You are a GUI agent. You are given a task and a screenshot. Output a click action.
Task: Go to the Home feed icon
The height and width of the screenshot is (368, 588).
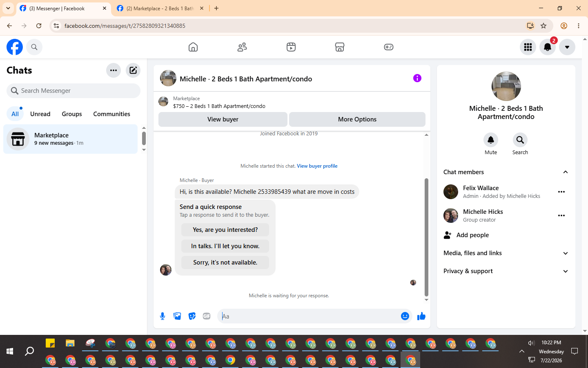pyautogui.click(x=193, y=47)
